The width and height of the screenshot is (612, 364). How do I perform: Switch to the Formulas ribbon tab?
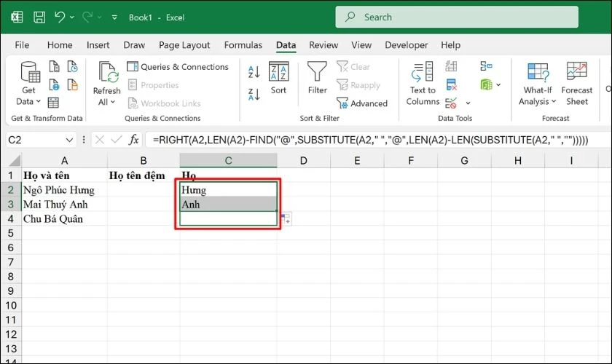point(243,45)
